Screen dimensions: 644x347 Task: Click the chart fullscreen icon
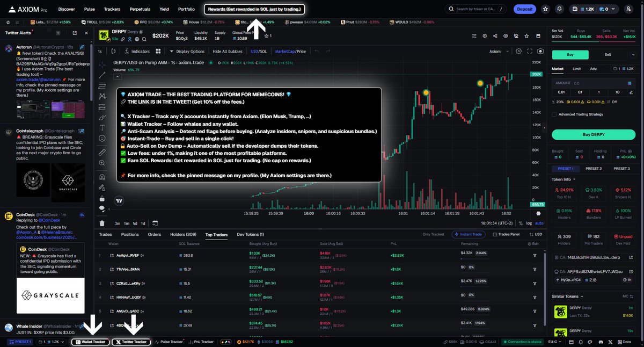(530, 52)
